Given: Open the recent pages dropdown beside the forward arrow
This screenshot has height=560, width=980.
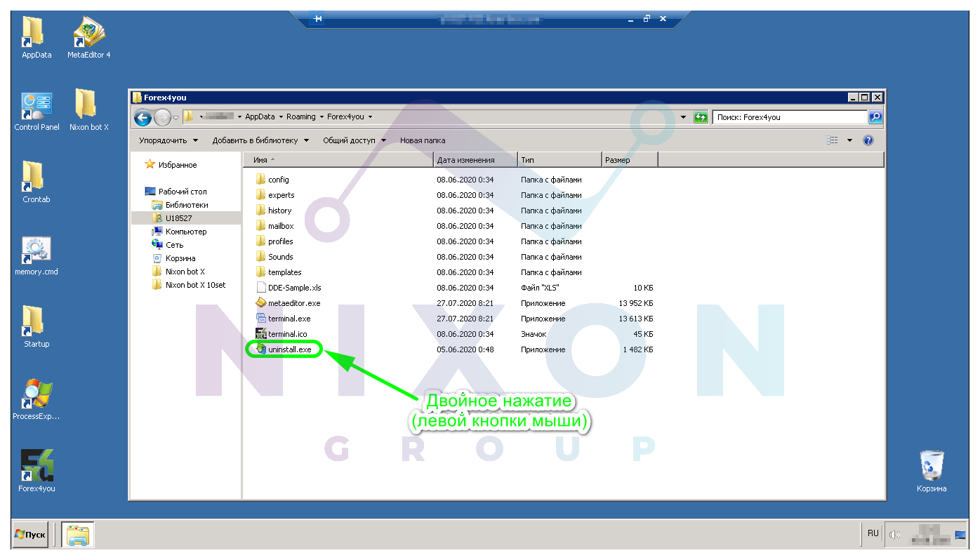Looking at the screenshot, I should point(176,117).
